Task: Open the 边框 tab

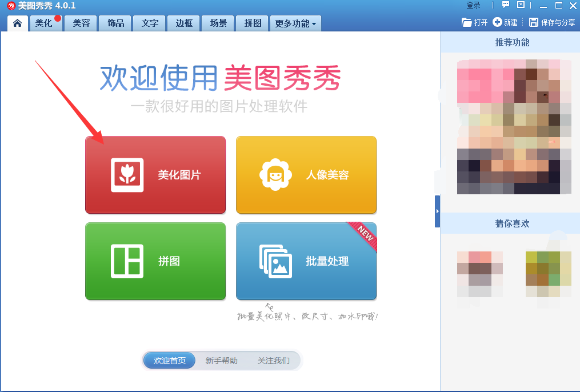Action: tap(184, 23)
